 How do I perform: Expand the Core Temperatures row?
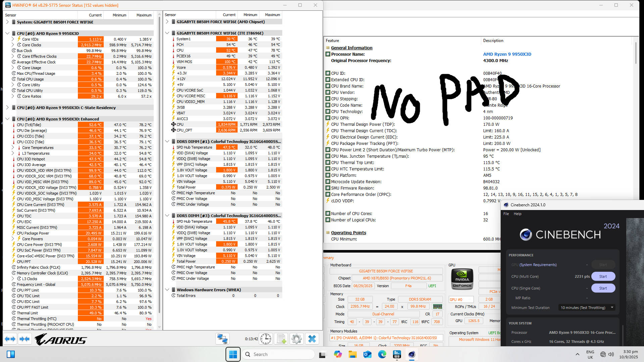13,147
